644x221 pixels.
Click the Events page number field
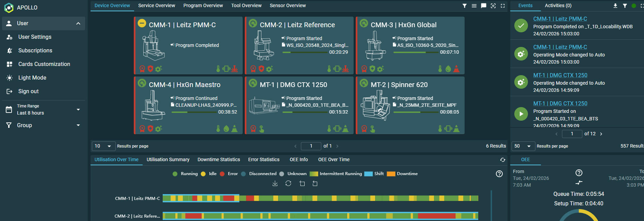[572, 134]
